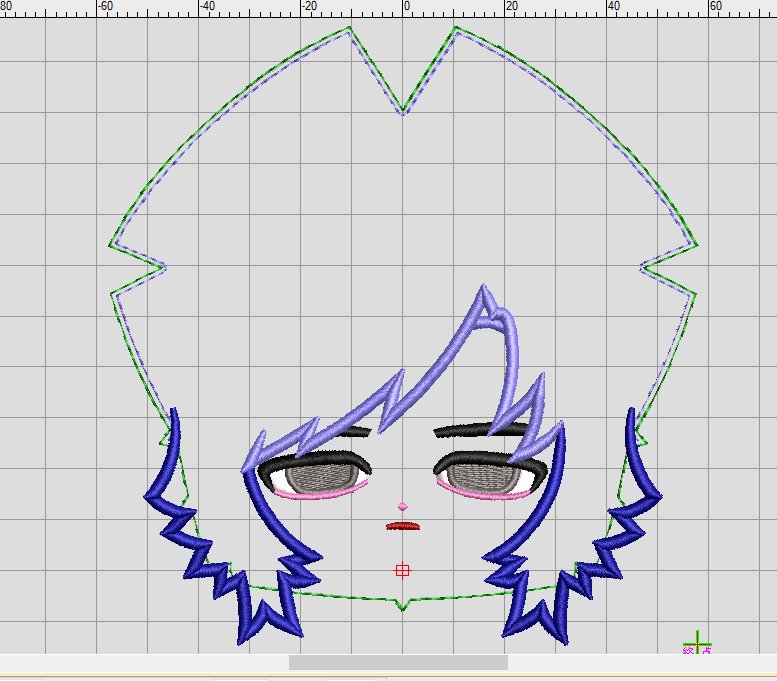Click the ruler label "-40"
Screen dimensions: 777x681
[207, 6]
